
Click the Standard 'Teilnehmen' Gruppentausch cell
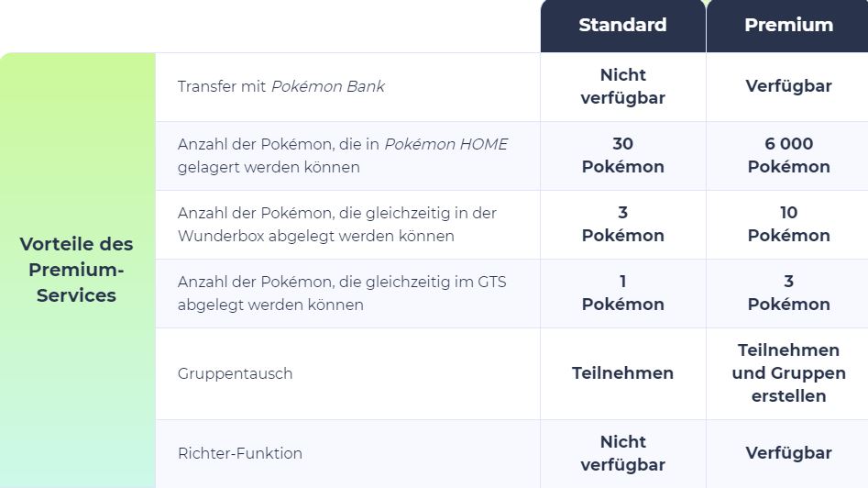point(622,373)
